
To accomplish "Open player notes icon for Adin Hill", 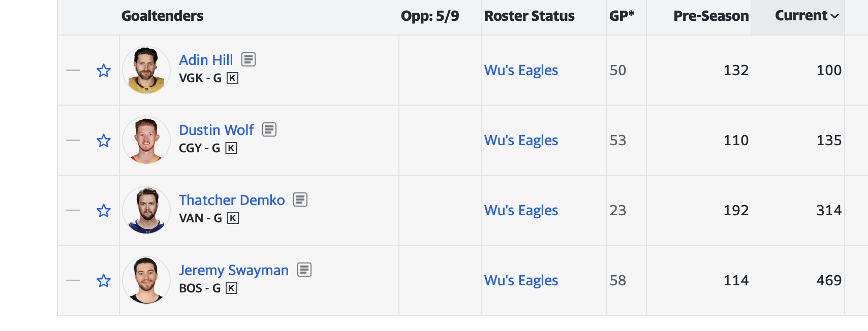I will pyautogui.click(x=249, y=60).
